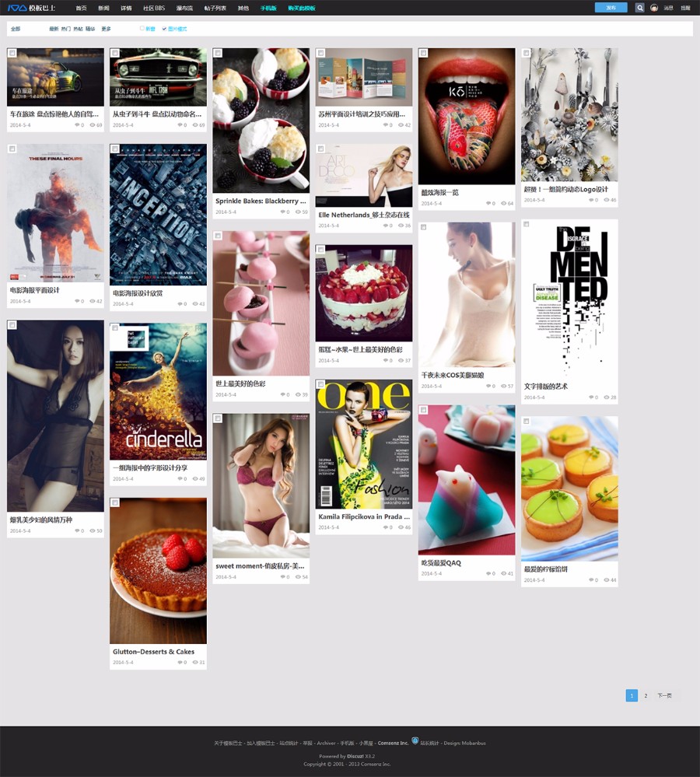Open 帖子列表 in the top navigation
Image resolution: width=700 pixels, height=777 pixels.
coord(215,8)
